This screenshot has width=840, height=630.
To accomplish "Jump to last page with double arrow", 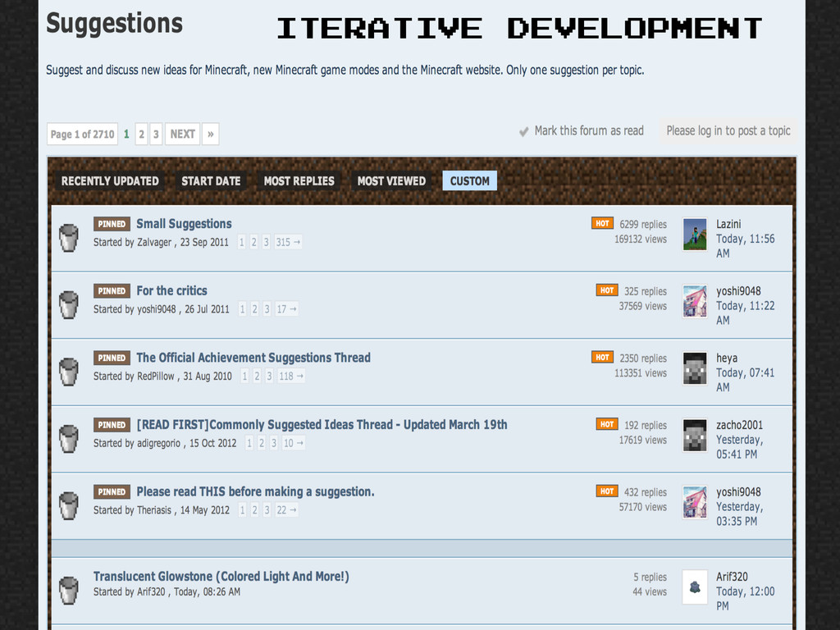I will 211,134.
